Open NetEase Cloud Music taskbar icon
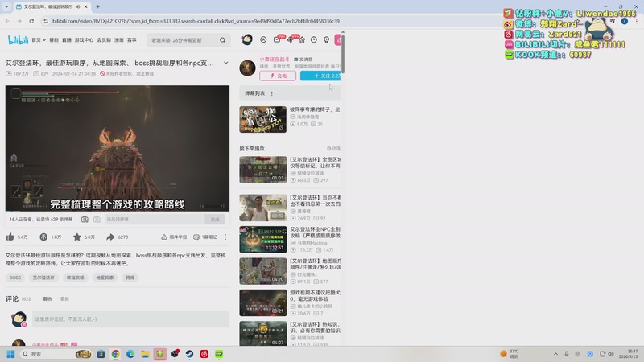Image resolution: width=644 pixels, height=362 pixels. point(204,354)
